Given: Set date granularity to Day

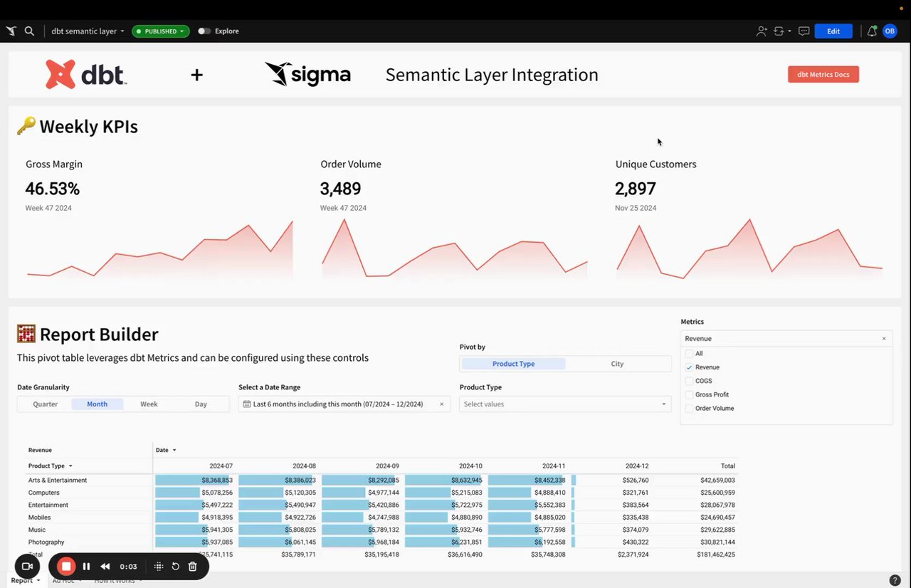Looking at the screenshot, I should [201, 404].
